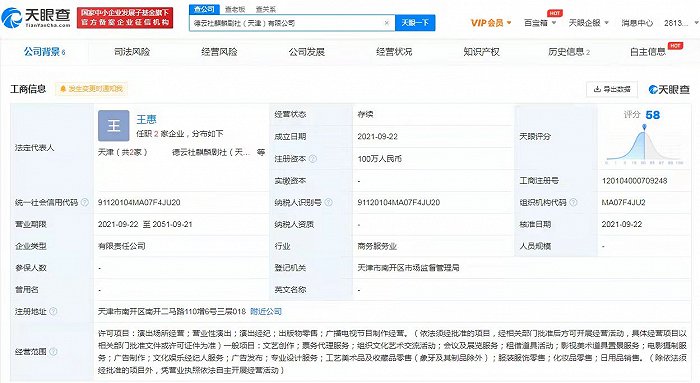Click the registered capital 100万人民币
The width and height of the screenshot is (700, 383).
[x=379, y=158]
